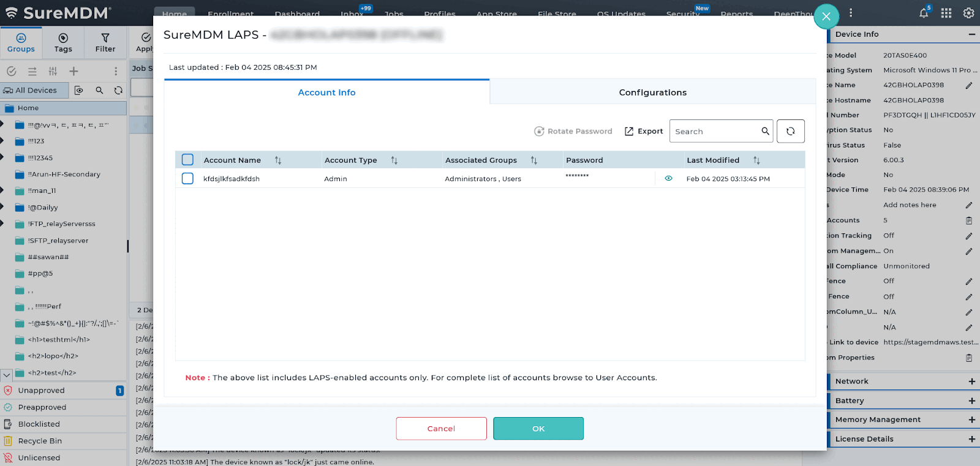
Task: Check the select-all accounts checkbox
Action: coord(187,160)
